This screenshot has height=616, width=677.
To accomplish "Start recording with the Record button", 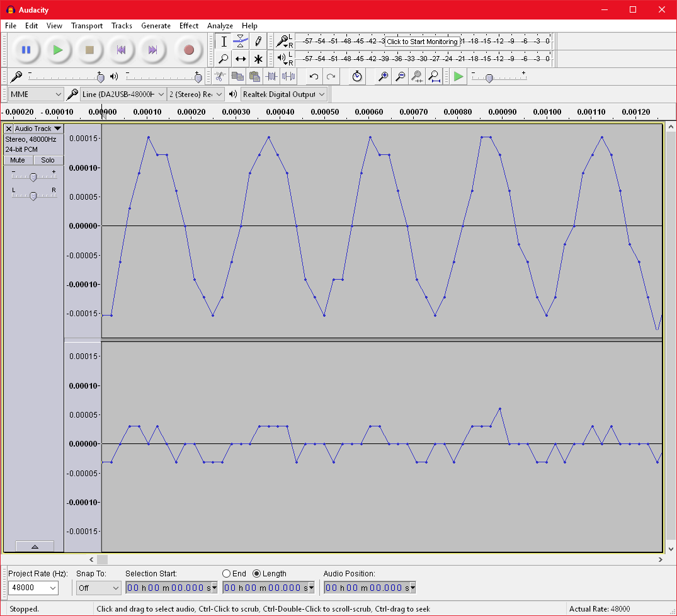I will click(x=189, y=50).
